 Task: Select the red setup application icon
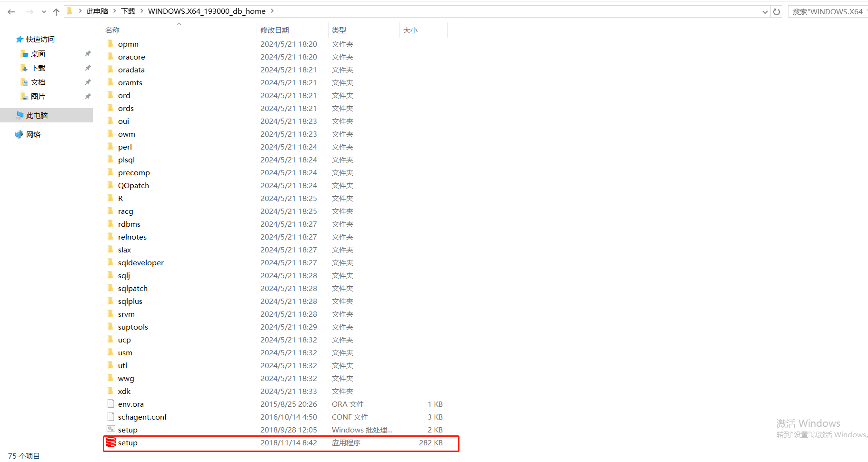[x=111, y=442]
